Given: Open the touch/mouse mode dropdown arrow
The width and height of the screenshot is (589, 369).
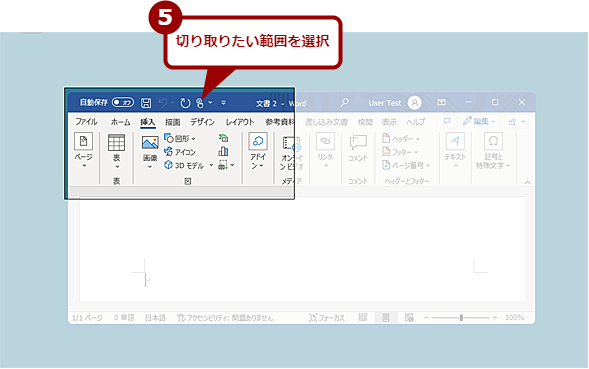Looking at the screenshot, I should [210, 102].
